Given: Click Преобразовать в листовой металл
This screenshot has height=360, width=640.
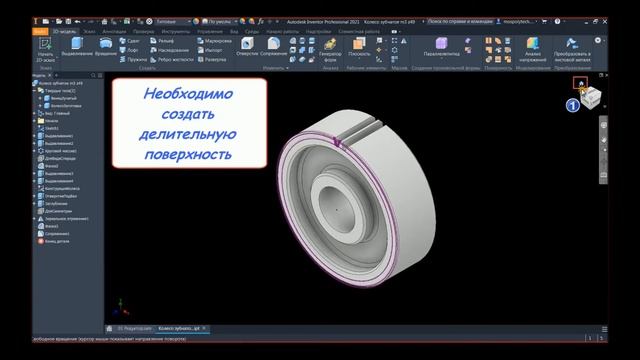Looking at the screenshot, I should (x=572, y=50).
